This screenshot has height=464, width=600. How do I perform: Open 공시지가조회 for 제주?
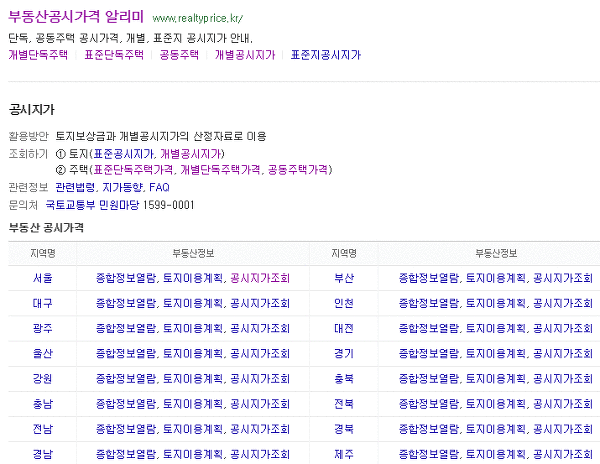click(x=563, y=454)
